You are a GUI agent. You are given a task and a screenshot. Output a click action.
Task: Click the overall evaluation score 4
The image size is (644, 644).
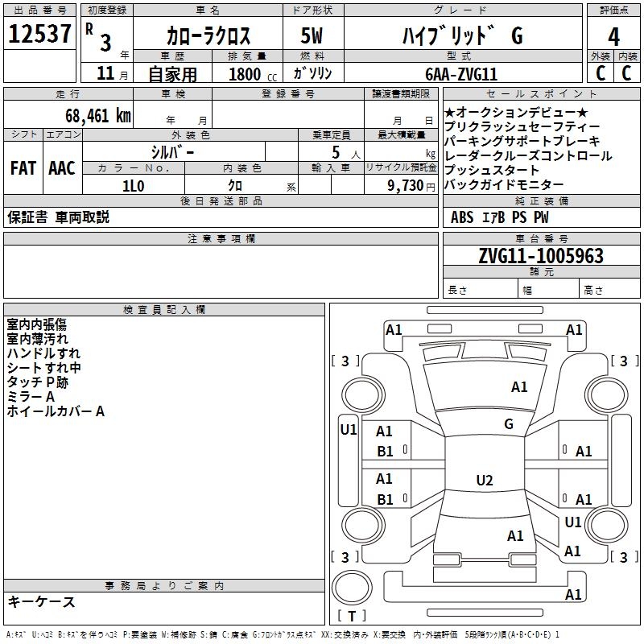point(613,37)
